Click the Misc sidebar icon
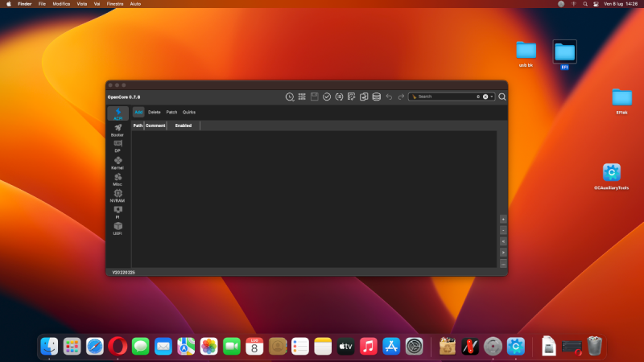This screenshot has height=362, width=644. [x=118, y=178]
